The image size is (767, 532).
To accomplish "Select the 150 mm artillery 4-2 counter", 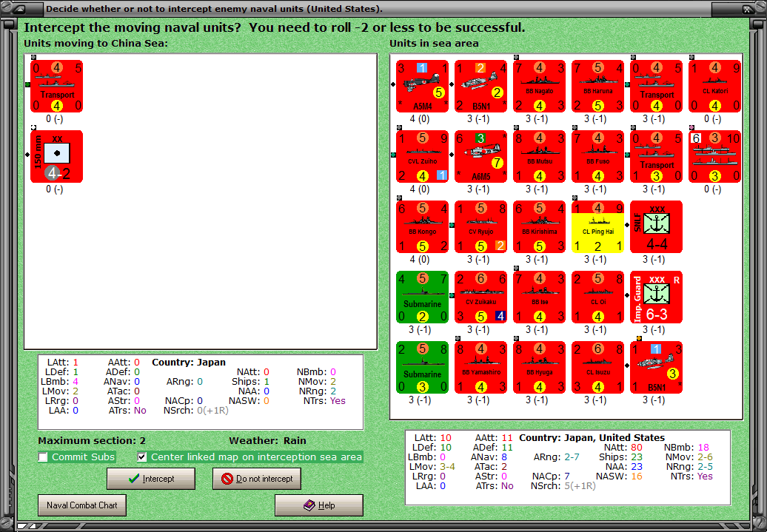I will tap(57, 156).
